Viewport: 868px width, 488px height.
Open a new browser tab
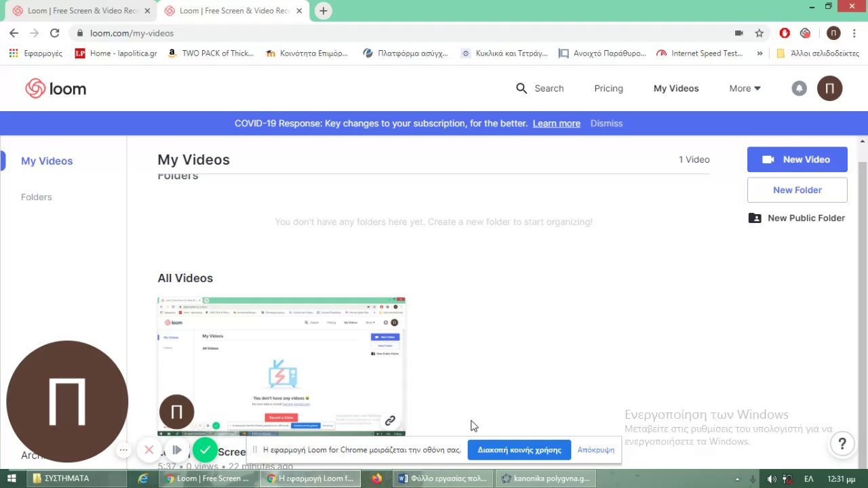point(323,11)
